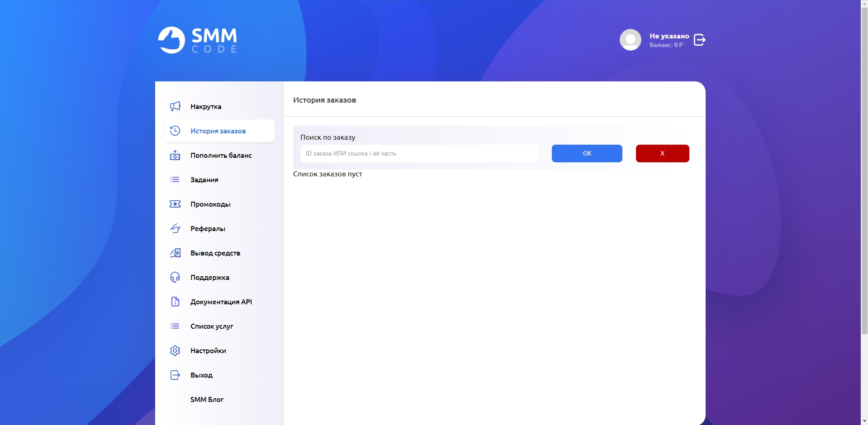Click the Не указано username text
The width and height of the screenshot is (868, 425).
point(669,36)
